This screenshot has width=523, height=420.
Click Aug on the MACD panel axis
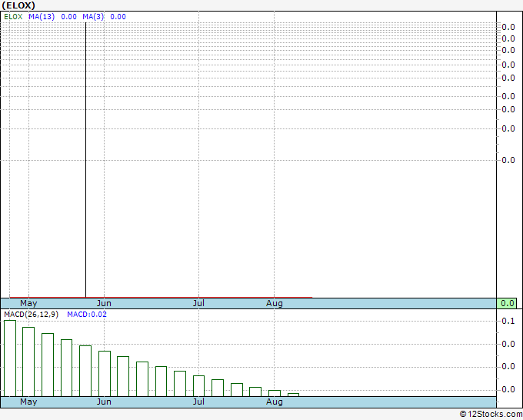275,402
